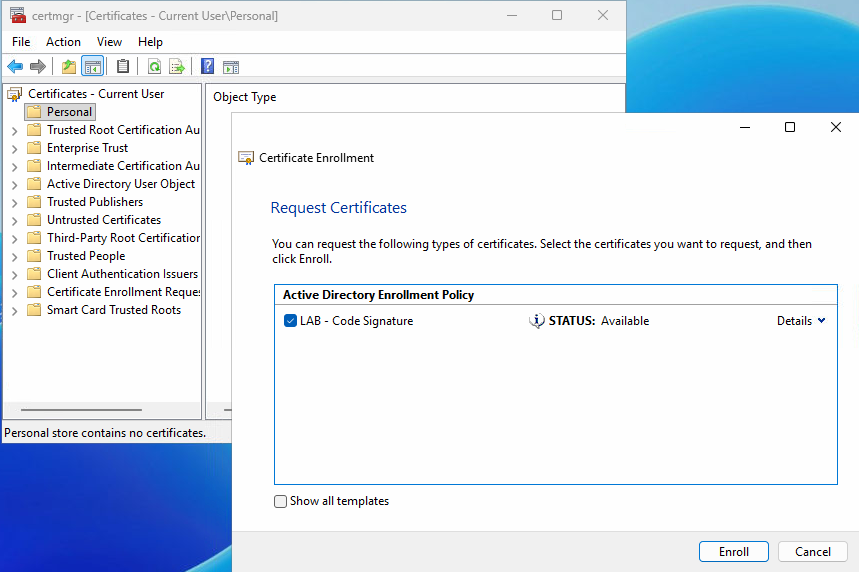
Task: Expand the Untrusted Certificates tree node
Action: point(15,221)
